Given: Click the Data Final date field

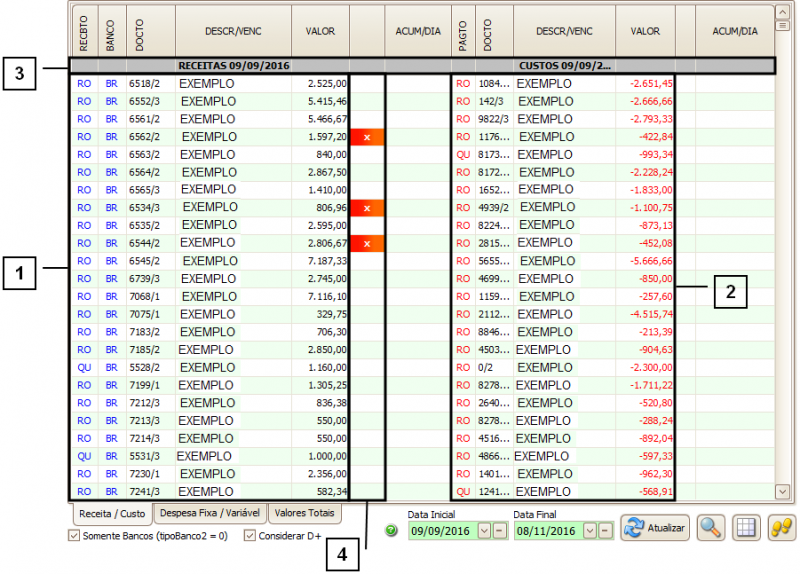Looking at the screenshot, I should 547,531.
